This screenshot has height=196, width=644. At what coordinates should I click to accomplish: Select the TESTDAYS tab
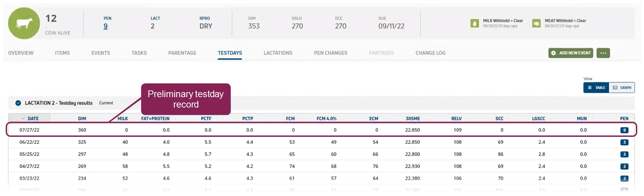(x=230, y=53)
